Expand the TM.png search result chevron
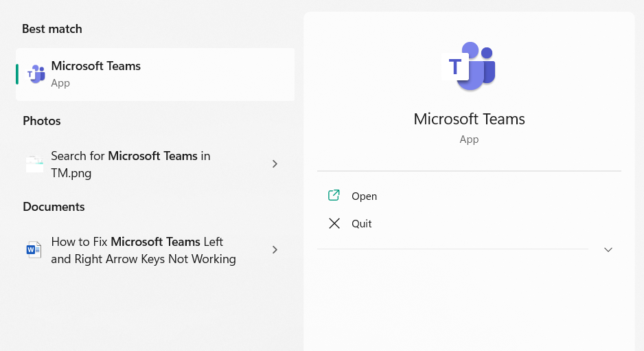The height and width of the screenshot is (351, 644). coord(275,164)
